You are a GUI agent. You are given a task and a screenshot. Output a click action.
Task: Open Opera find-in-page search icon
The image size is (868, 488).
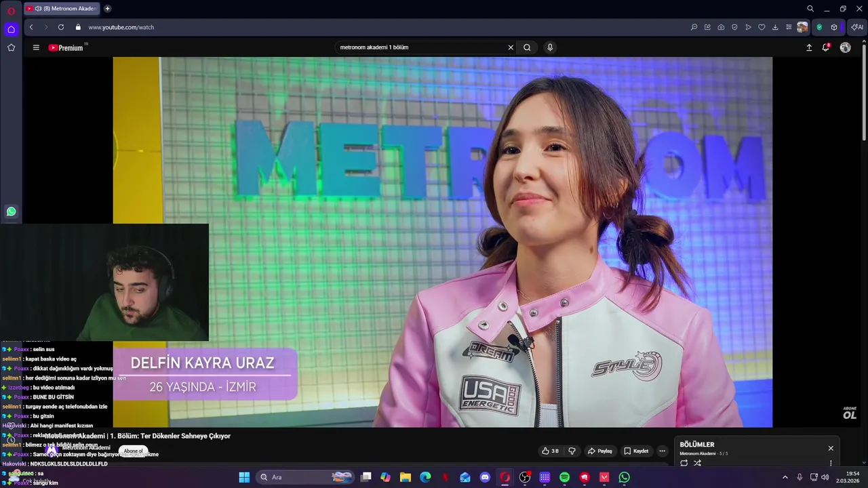[694, 27]
